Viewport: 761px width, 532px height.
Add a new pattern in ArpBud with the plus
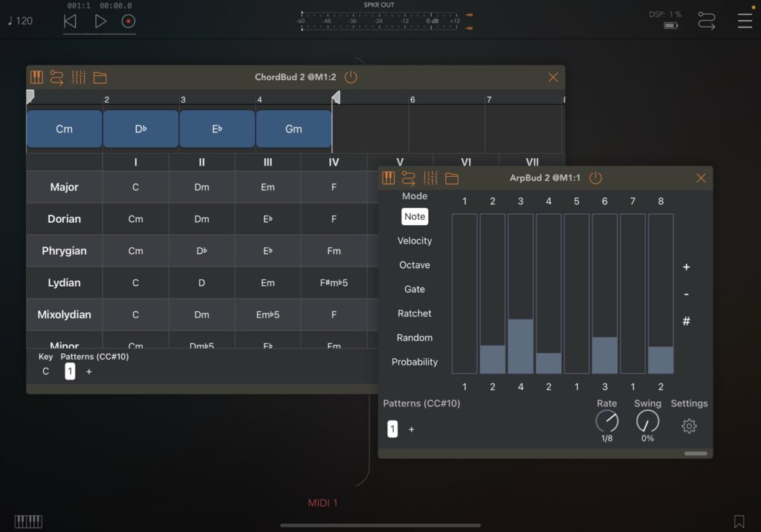[412, 429]
